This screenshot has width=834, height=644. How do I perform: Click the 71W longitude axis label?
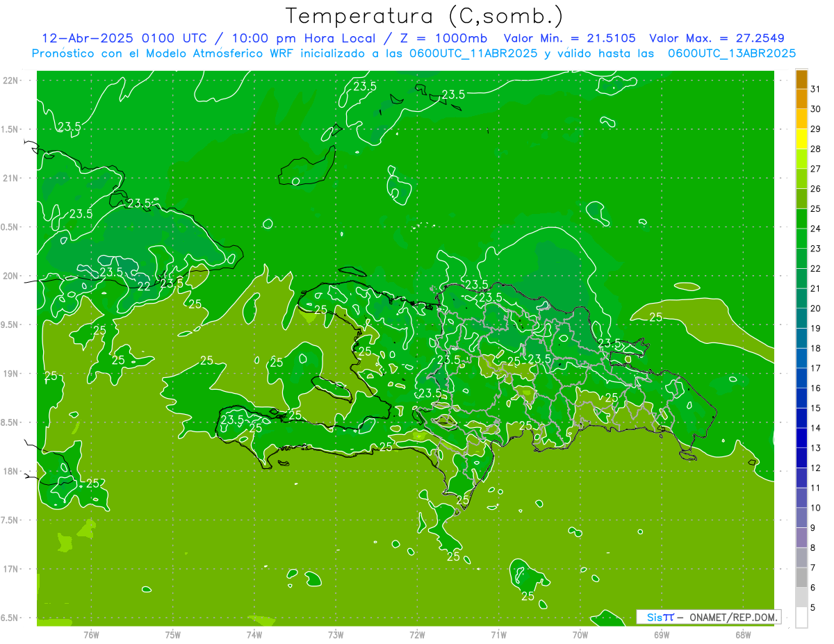[498, 634]
